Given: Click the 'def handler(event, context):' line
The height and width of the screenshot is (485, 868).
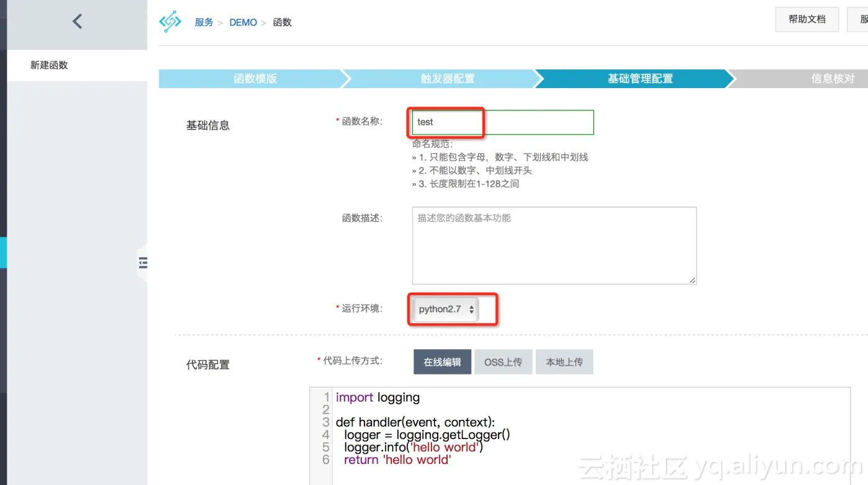Looking at the screenshot, I should [415, 422].
